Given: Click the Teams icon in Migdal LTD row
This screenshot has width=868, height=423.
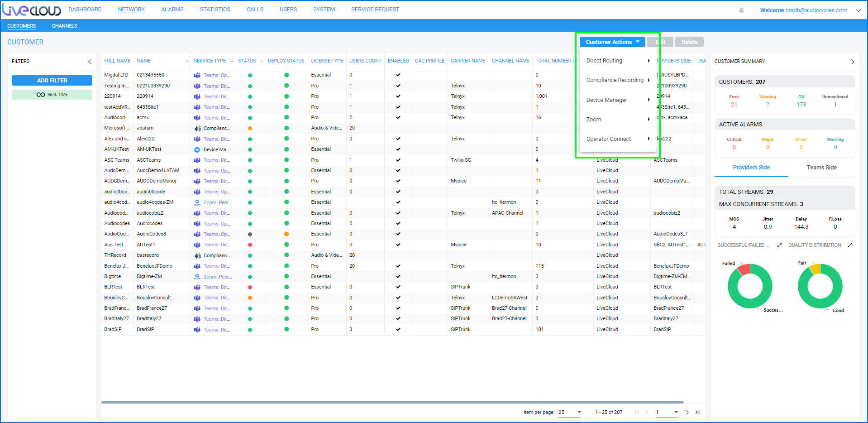Looking at the screenshot, I should coord(197,76).
